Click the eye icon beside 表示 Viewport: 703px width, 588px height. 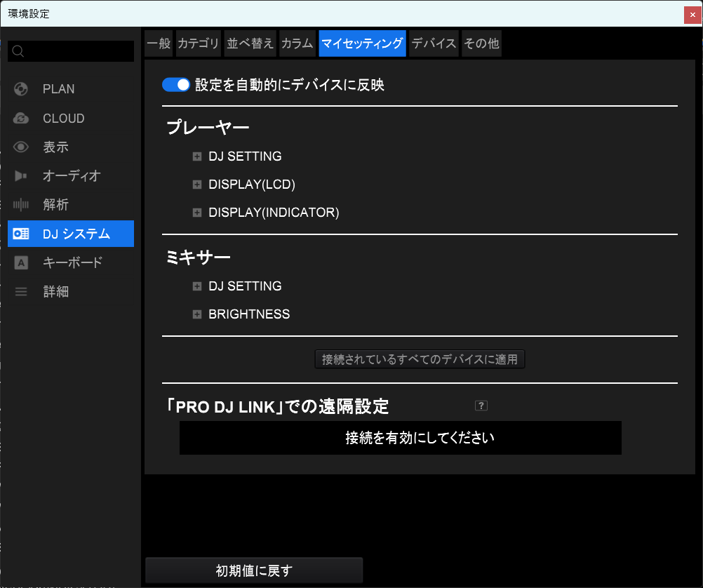[20, 147]
